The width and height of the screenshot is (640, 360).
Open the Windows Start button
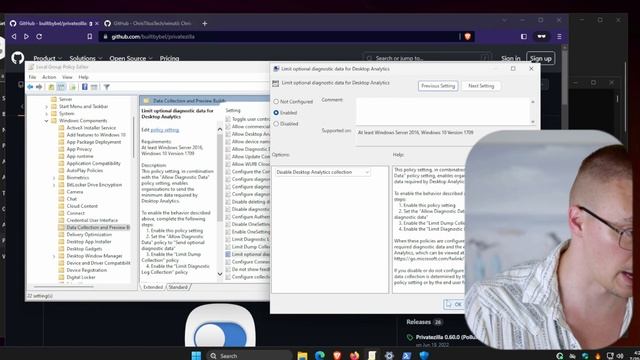point(196,356)
